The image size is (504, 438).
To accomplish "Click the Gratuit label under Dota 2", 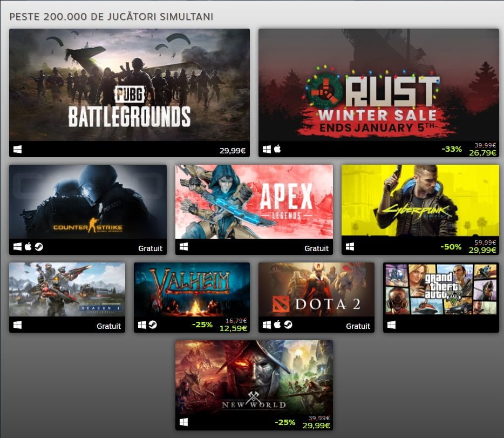I will pos(358,326).
